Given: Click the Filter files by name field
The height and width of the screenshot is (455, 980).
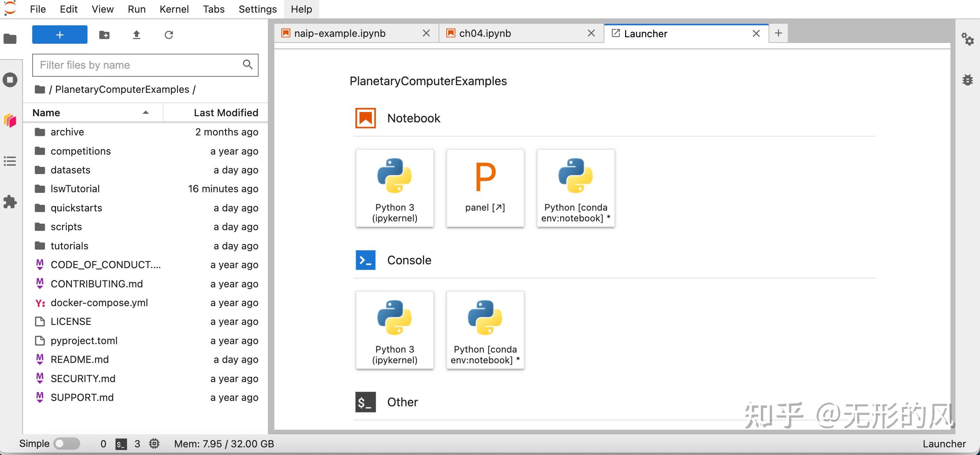Looking at the screenshot, I should pos(138,65).
